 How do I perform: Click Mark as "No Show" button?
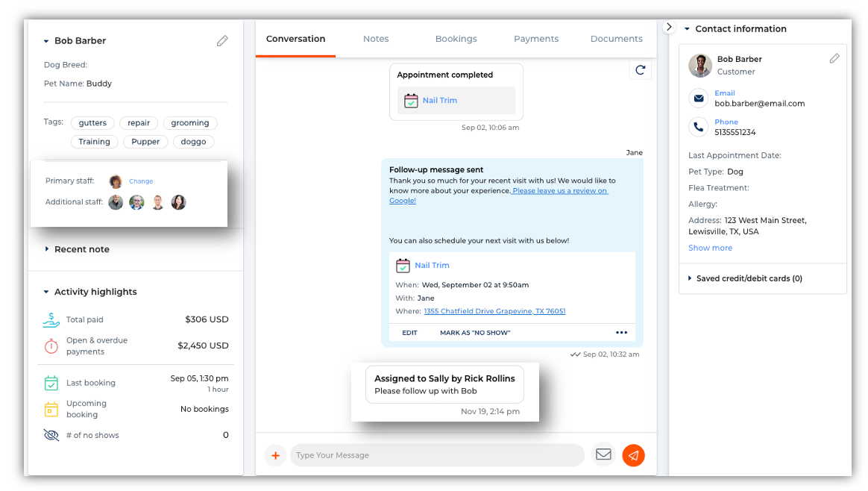click(475, 333)
